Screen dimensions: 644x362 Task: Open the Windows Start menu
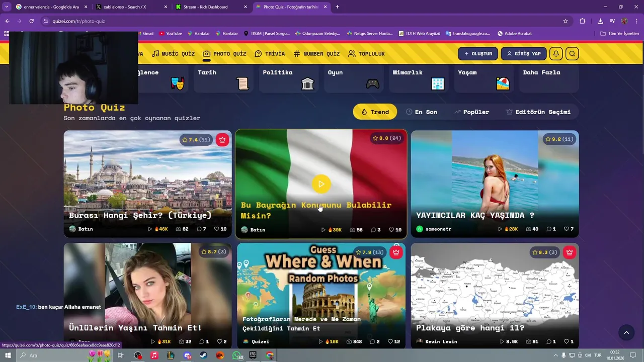click(x=8, y=355)
